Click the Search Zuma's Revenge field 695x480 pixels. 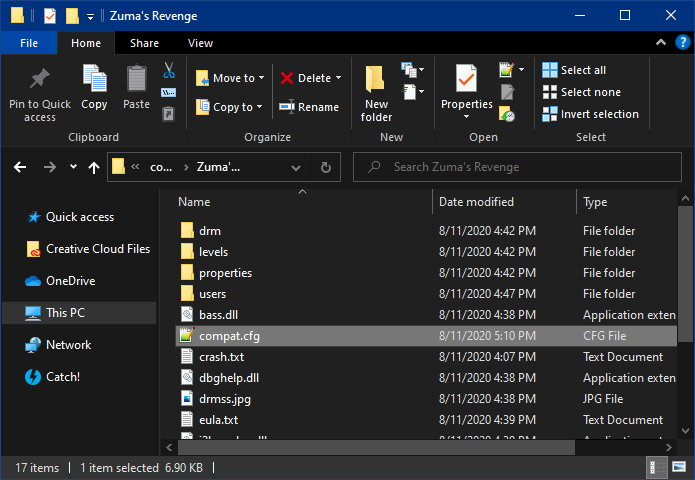517,167
